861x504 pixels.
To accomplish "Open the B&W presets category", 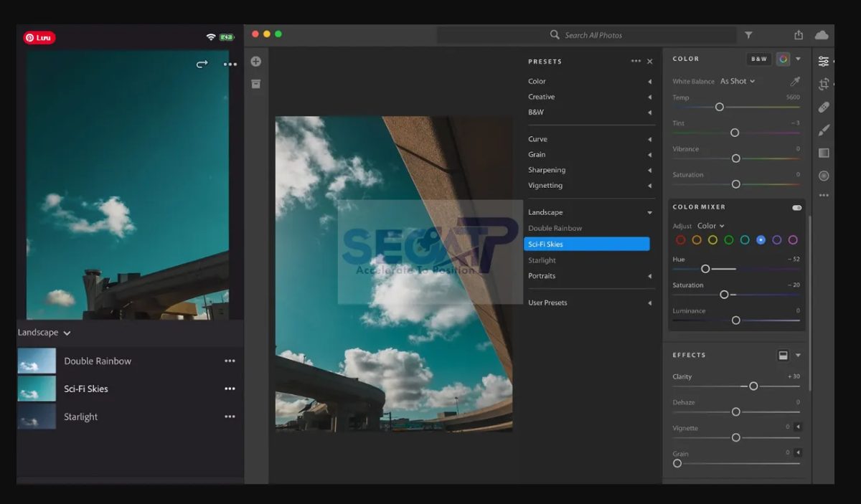I will pos(535,112).
